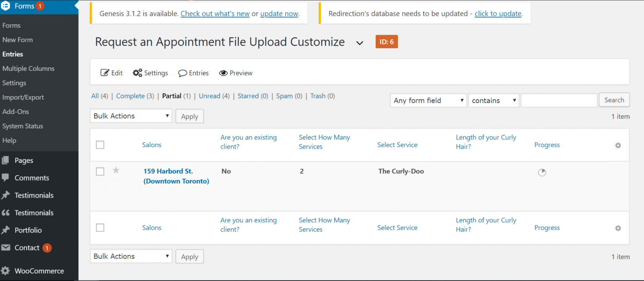The image size is (644, 281).
Task: Preview the form using the eye icon
Action: coord(224,73)
